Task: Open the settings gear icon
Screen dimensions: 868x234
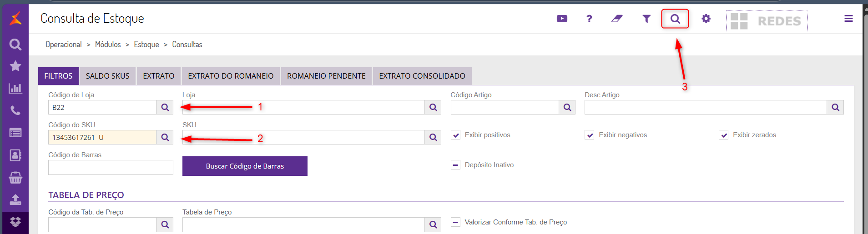Action: 706,19
